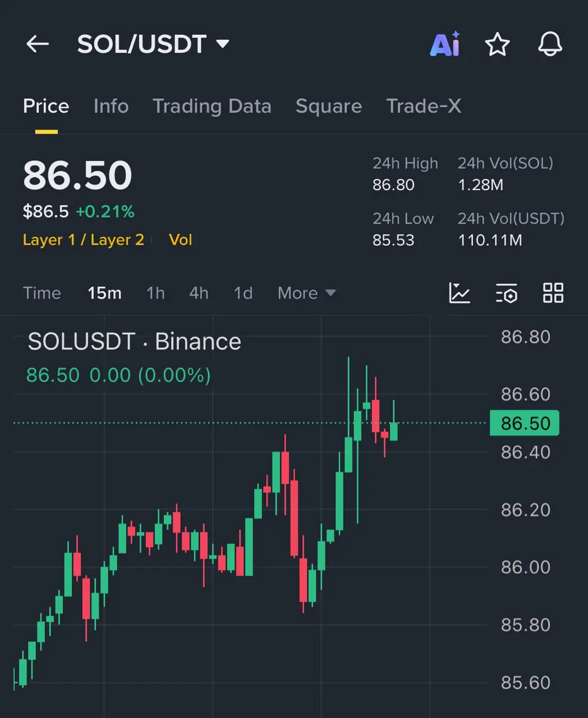This screenshot has width=588, height=718.
Task: Select the 4h interval
Action: click(x=199, y=293)
